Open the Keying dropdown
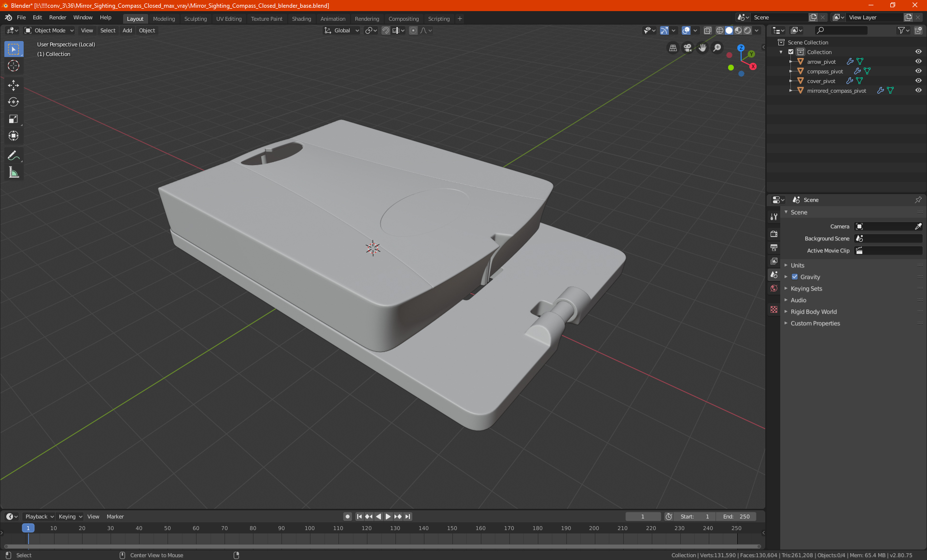The height and width of the screenshot is (560, 927). (70, 517)
